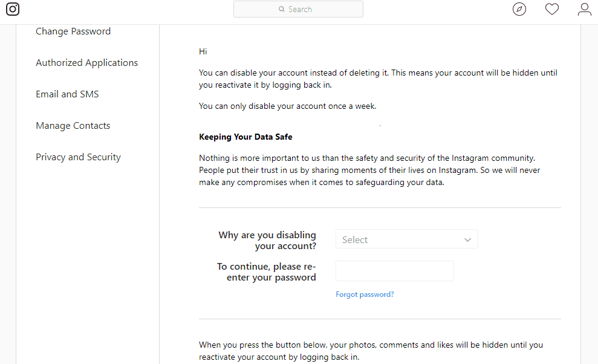Select Authorized Applications in the sidebar
Screen dimensions: 598x364
(x=86, y=63)
